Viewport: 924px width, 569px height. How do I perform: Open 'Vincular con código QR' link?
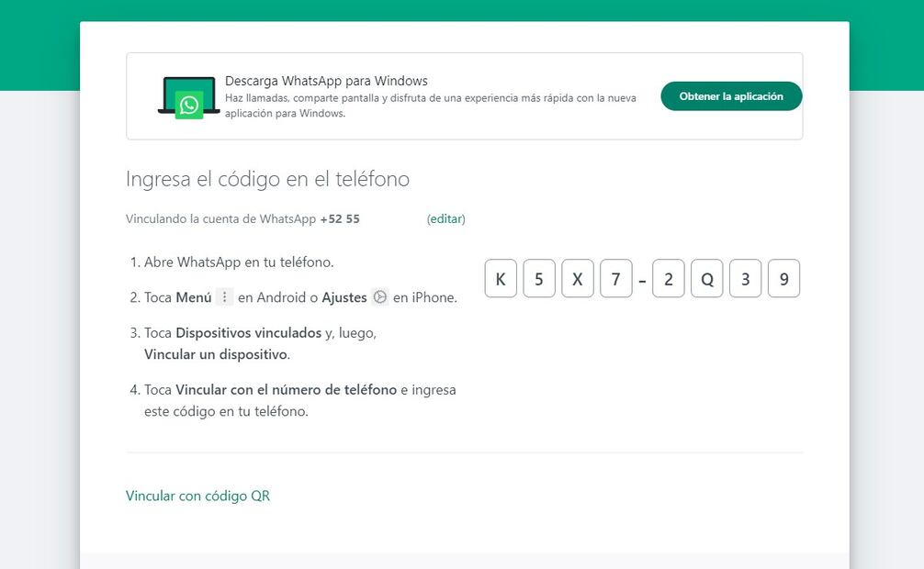pyautogui.click(x=197, y=496)
